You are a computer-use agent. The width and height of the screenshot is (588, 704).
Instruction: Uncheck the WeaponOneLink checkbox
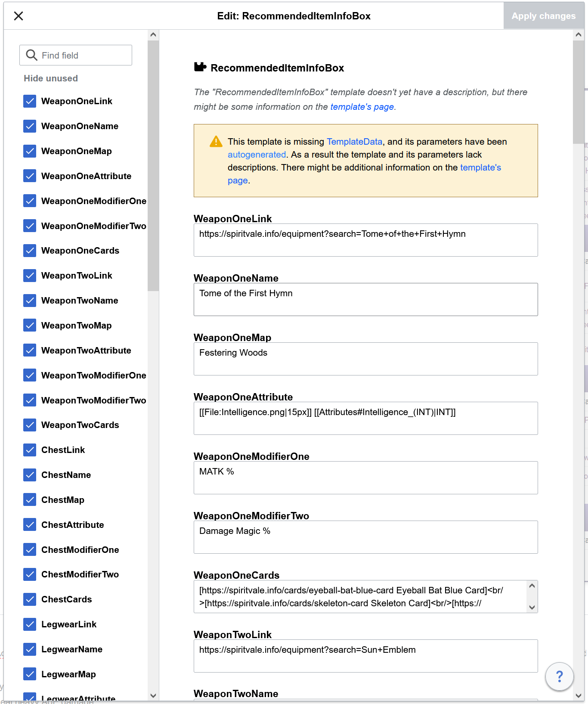pos(30,101)
